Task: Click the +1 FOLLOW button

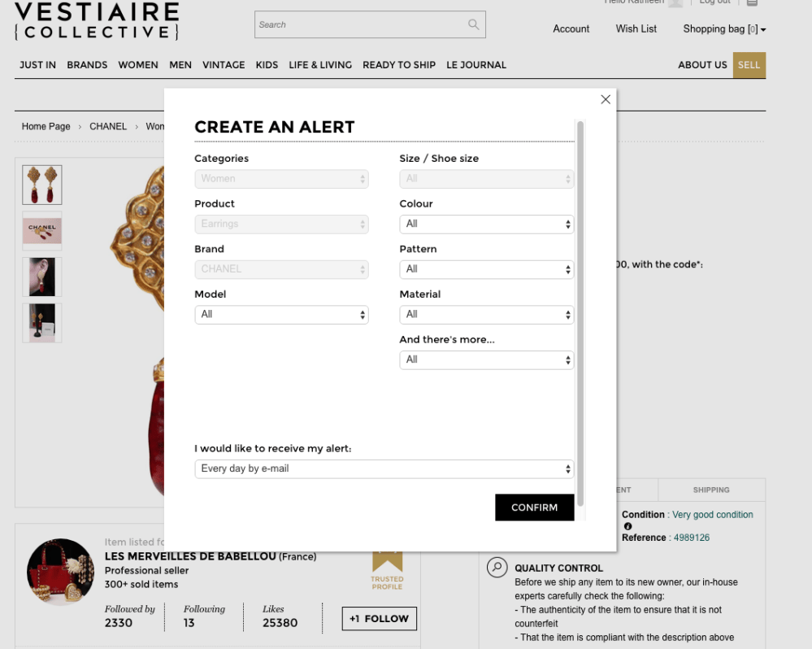Action: click(x=379, y=618)
